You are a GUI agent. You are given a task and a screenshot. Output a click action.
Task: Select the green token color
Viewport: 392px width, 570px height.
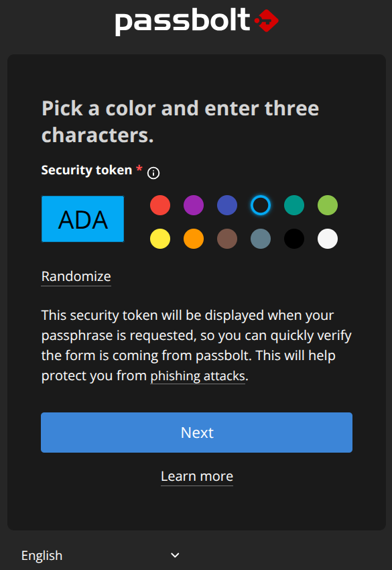click(328, 205)
